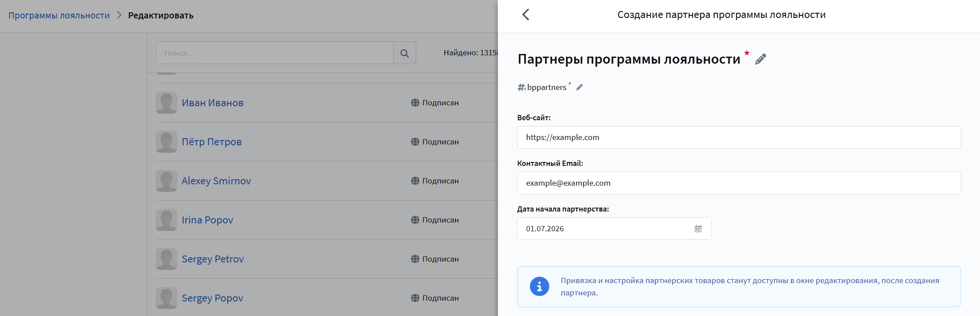Click the globe icon in Иван Иванов's row
Screen dimensions: 980x316
coord(415,103)
